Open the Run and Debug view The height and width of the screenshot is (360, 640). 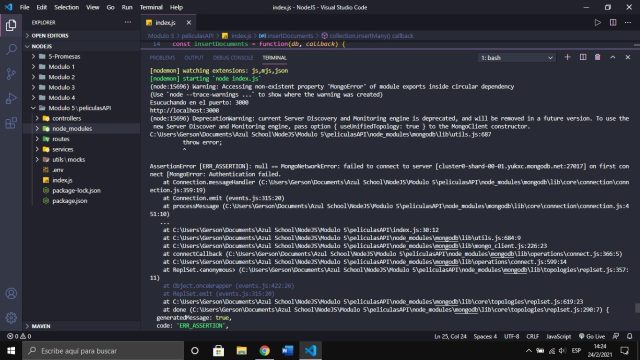click(11, 98)
